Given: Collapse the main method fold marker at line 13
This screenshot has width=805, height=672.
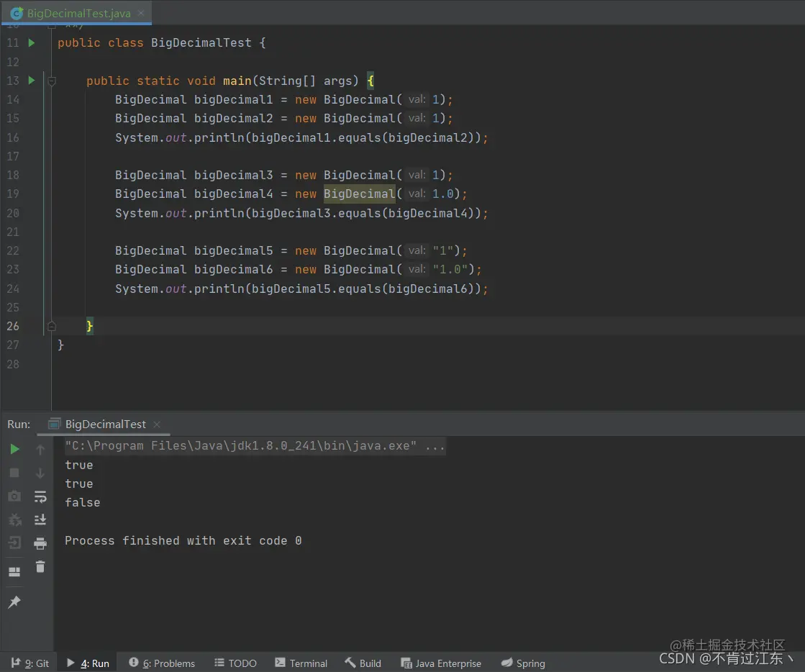Looking at the screenshot, I should (x=51, y=81).
